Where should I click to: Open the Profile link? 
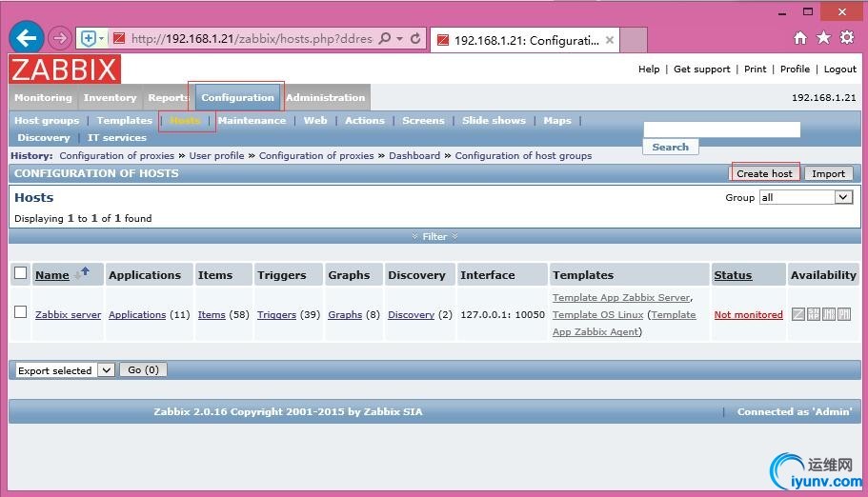tap(795, 69)
